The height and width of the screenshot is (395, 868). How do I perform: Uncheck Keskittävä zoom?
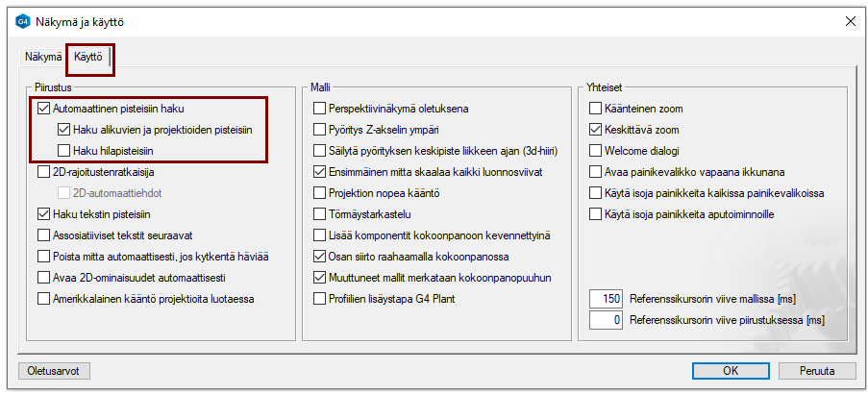pyautogui.click(x=595, y=130)
